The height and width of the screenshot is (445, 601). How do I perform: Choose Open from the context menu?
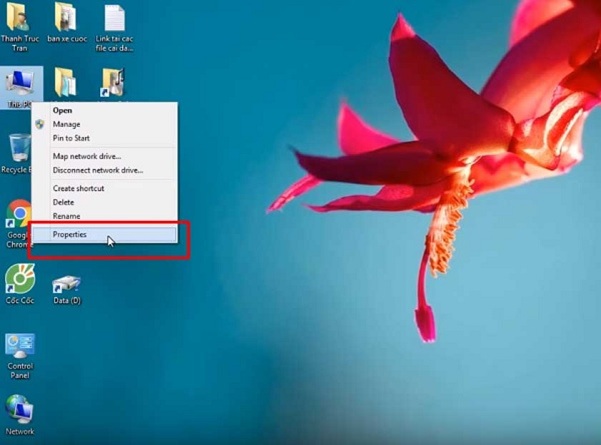pos(104,110)
